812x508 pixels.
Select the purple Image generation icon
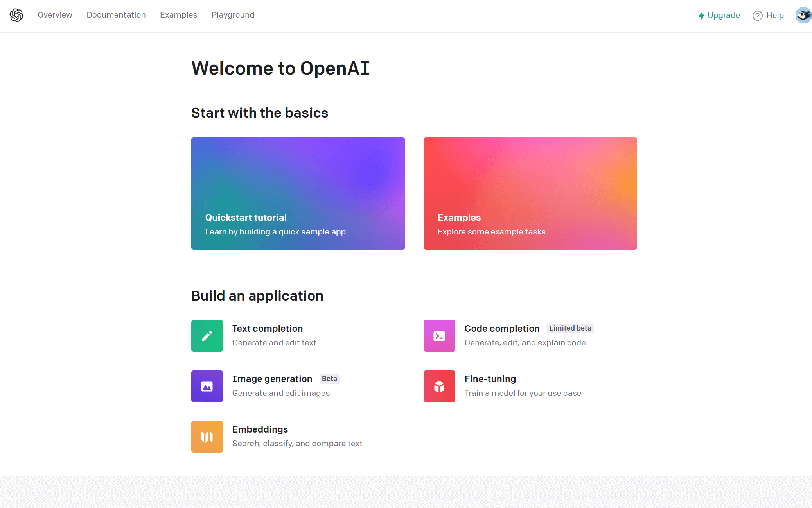pos(207,386)
